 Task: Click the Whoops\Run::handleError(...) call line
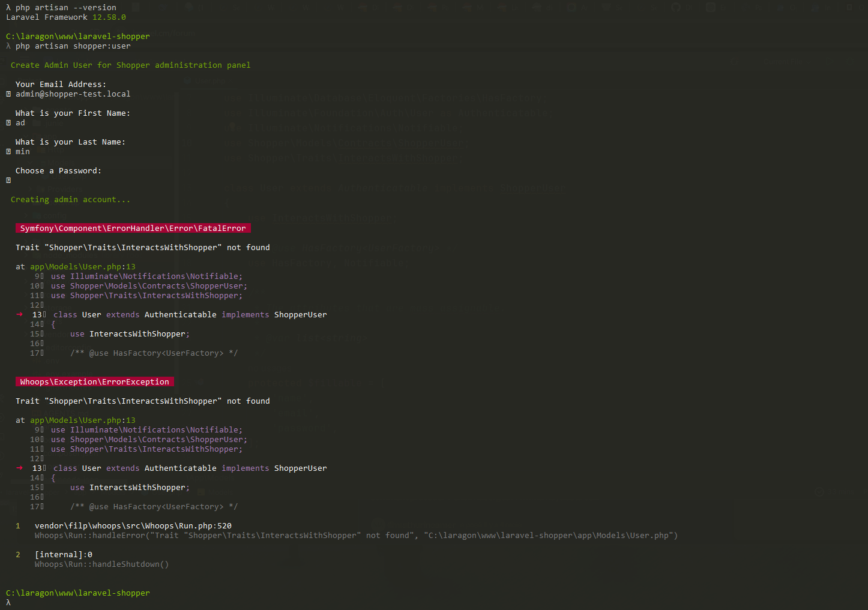357,536
